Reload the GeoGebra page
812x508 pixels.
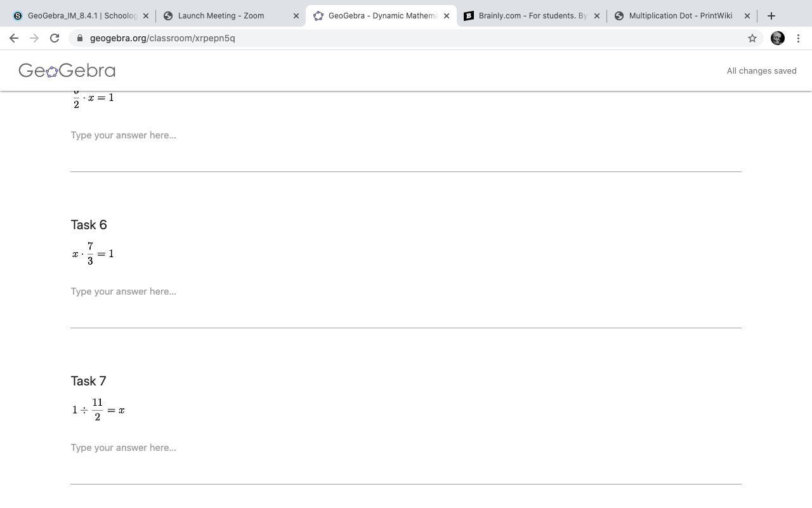pyautogui.click(x=55, y=38)
